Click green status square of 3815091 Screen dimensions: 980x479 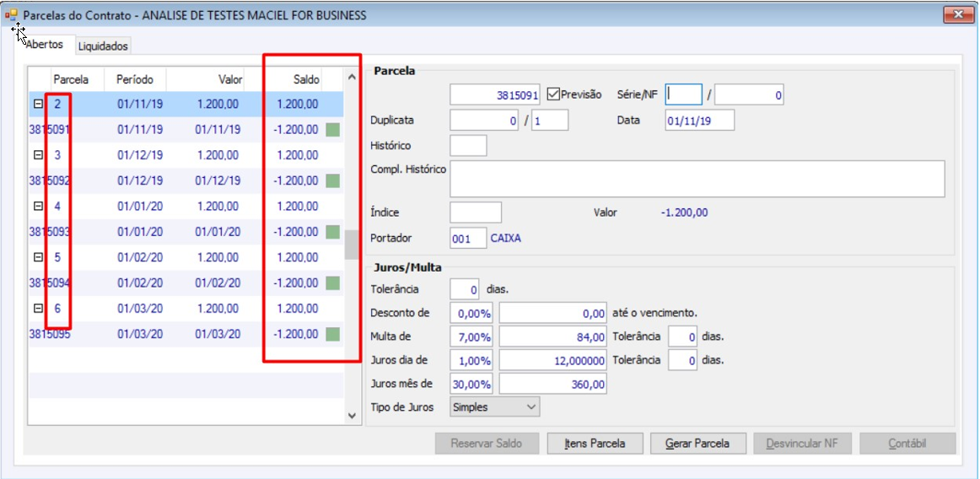(333, 129)
